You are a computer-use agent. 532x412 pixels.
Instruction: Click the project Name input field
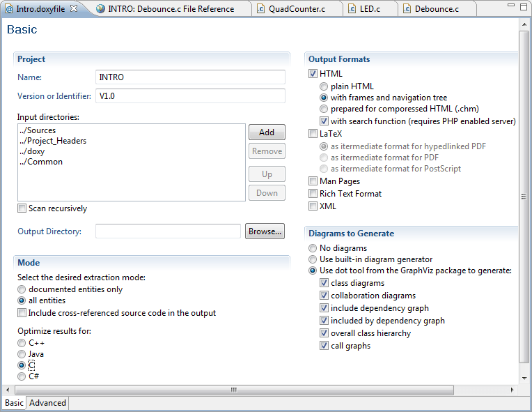[x=190, y=77]
